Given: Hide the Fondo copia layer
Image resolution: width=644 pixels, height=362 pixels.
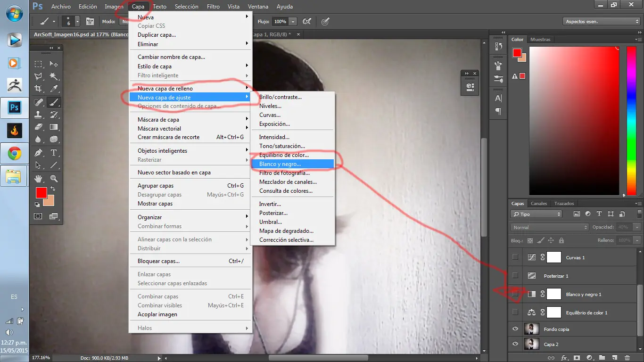Looking at the screenshot, I should point(515,329).
